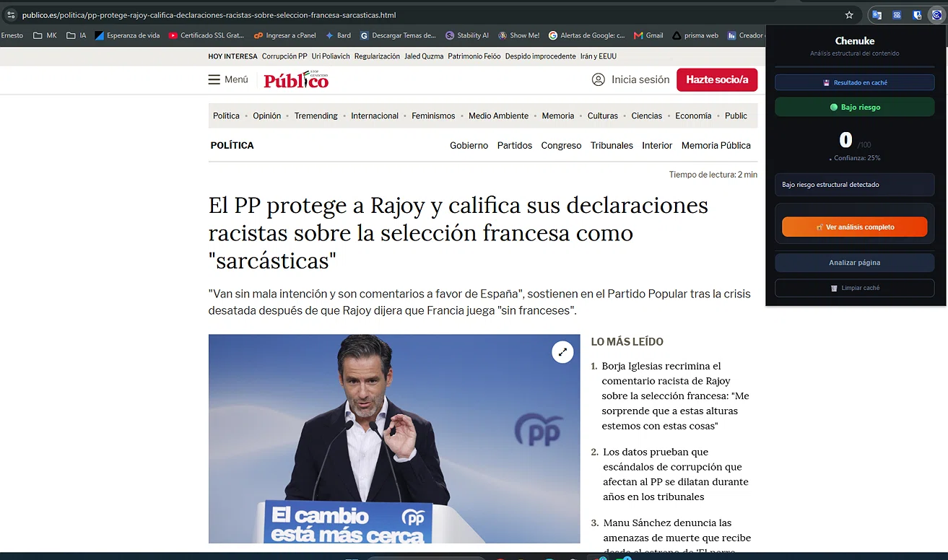
Task: Click the Limpiar caché button
Action: click(x=855, y=288)
